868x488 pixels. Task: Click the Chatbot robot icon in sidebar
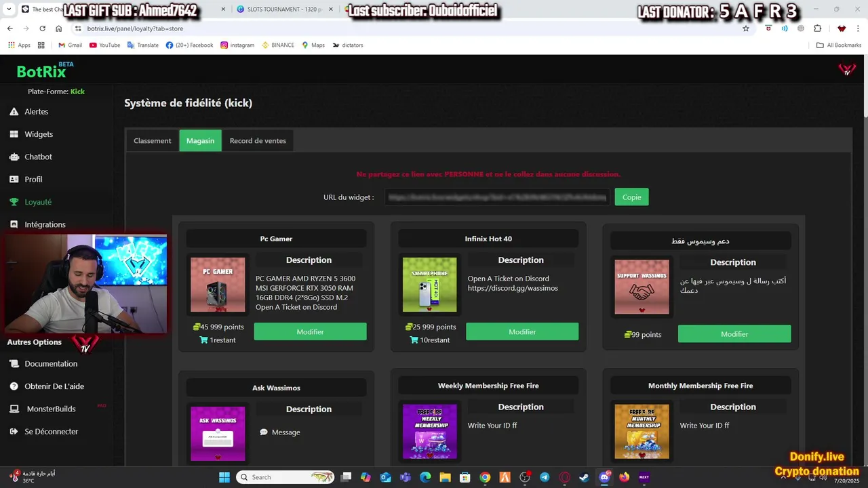coord(14,157)
